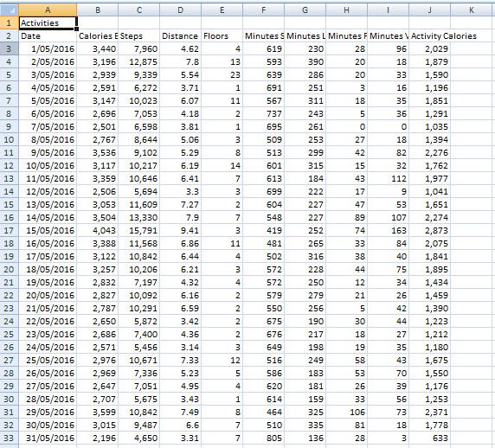Select the date cell 1/05/2016
The width and height of the screenshot is (495, 448).
(48, 49)
